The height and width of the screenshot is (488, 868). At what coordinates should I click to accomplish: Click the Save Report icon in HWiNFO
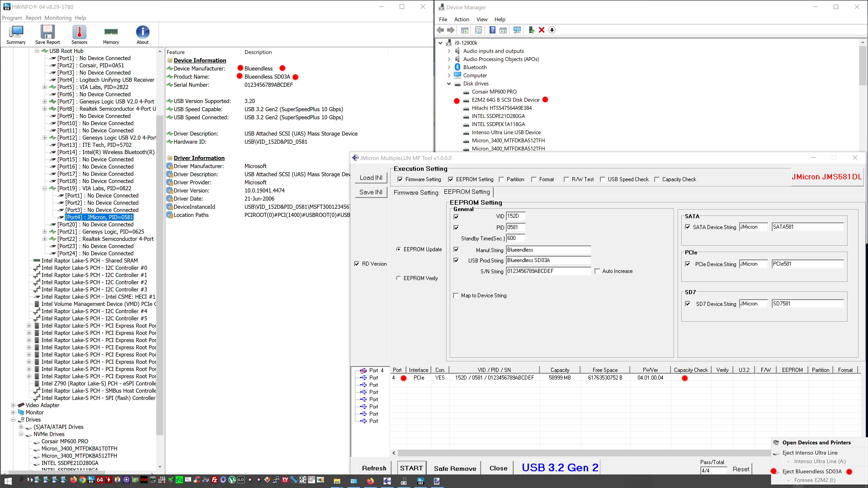click(x=47, y=35)
